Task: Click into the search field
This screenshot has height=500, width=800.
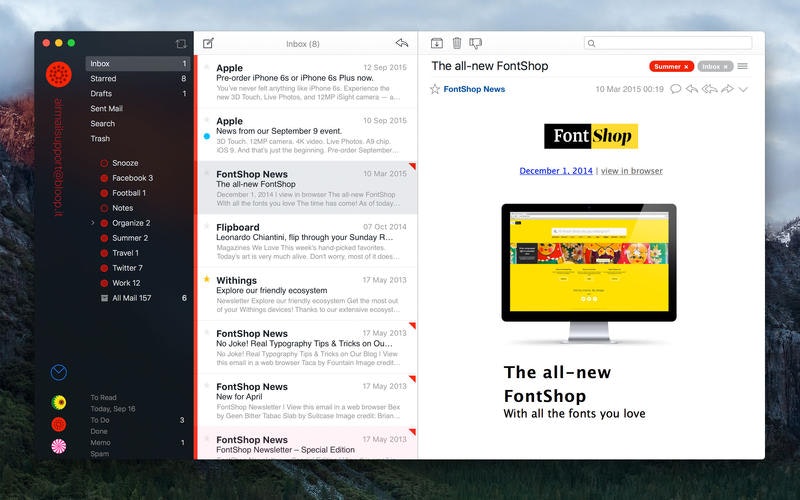Action: point(668,43)
